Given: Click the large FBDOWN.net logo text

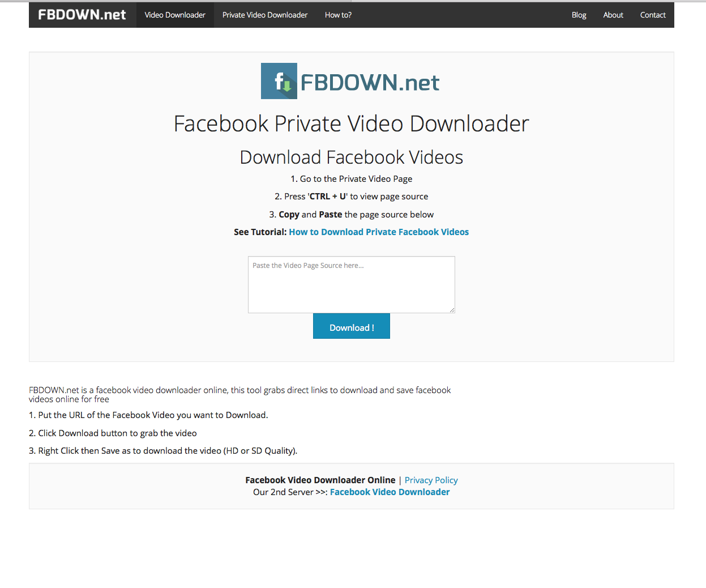Looking at the screenshot, I should (x=370, y=83).
